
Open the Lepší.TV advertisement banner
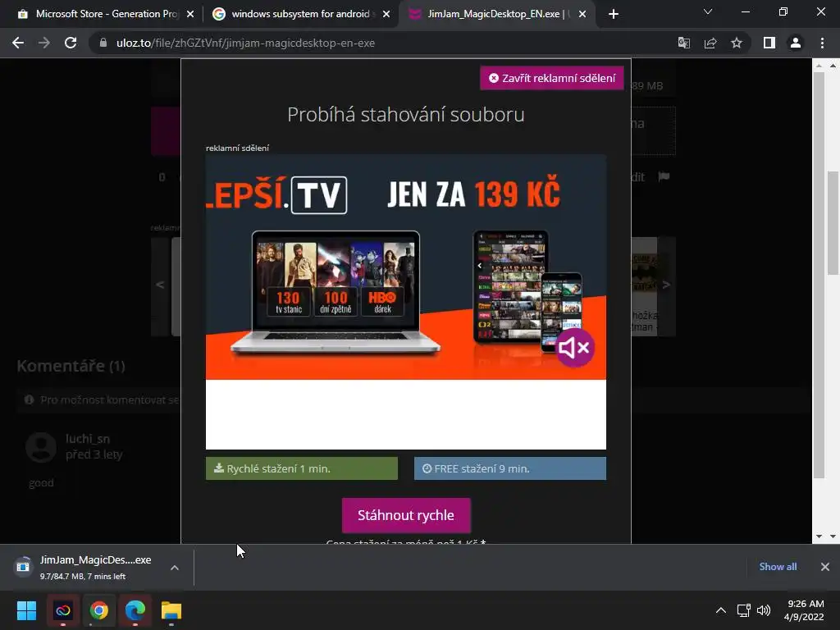tap(405, 267)
